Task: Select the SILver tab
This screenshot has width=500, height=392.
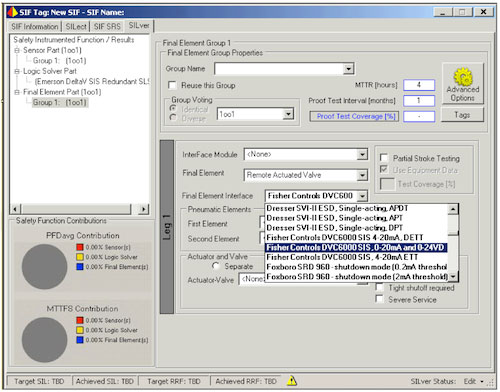Action: pos(139,26)
